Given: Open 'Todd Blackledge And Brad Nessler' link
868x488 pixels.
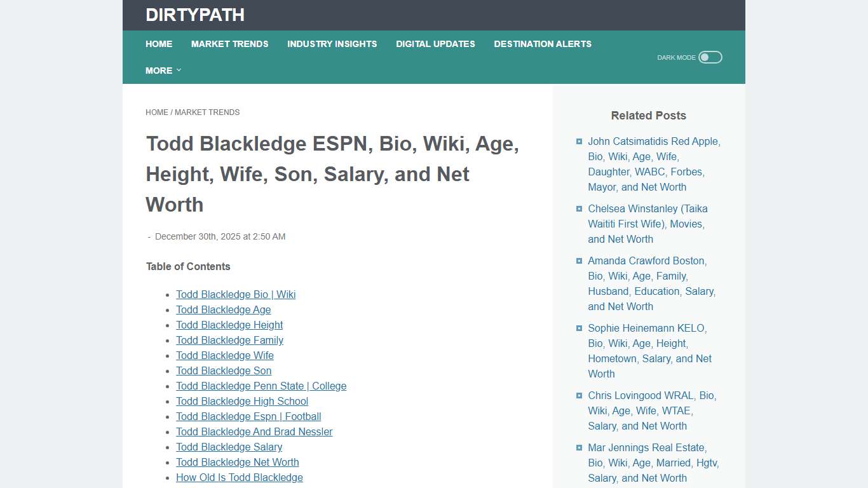Looking at the screenshot, I should tap(254, 431).
